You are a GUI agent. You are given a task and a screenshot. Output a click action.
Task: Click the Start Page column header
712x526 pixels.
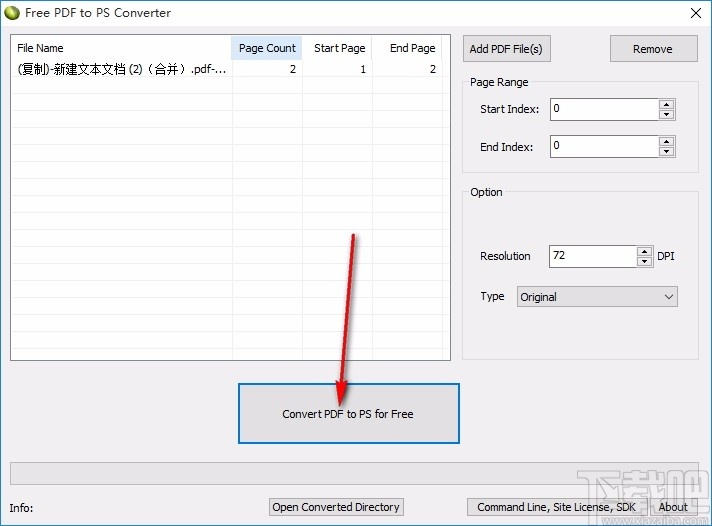[337, 48]
